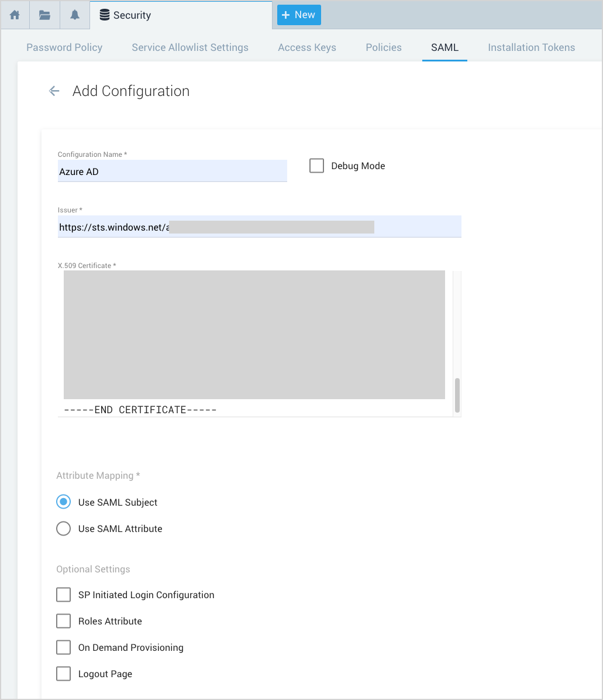
Task: Click the New button
Action: click(x=299, y=15)
